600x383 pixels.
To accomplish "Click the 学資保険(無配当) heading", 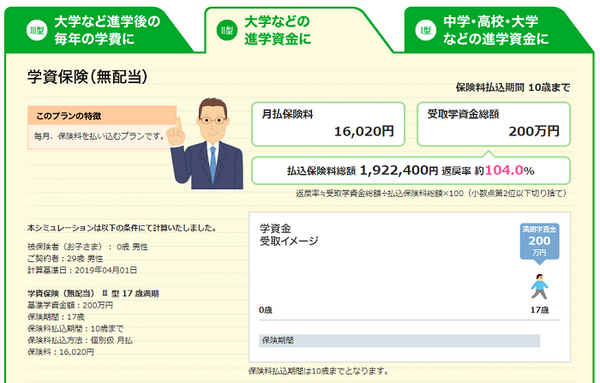I will pyautogui.click(x=87, y=77).
